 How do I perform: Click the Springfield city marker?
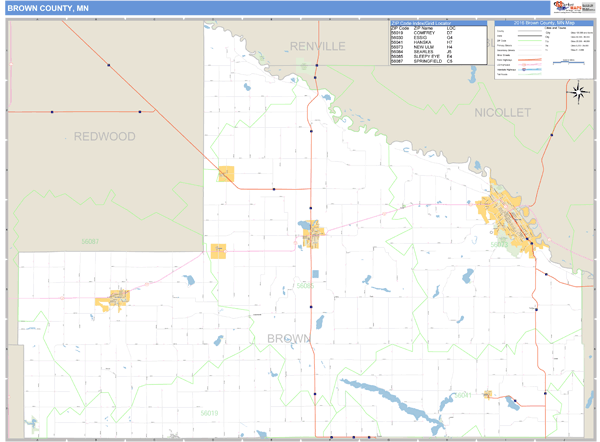113,299
